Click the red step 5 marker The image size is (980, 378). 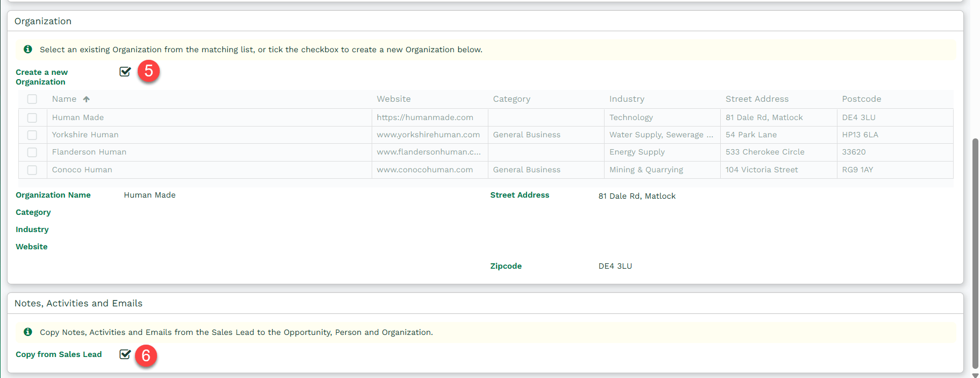pos(148,71)
